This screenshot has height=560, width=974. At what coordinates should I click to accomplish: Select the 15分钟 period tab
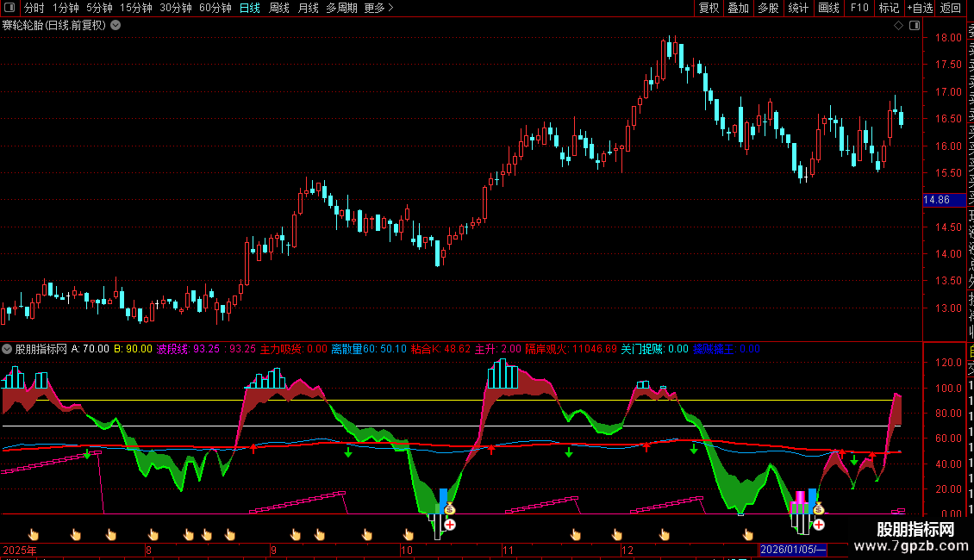point(136,8)
